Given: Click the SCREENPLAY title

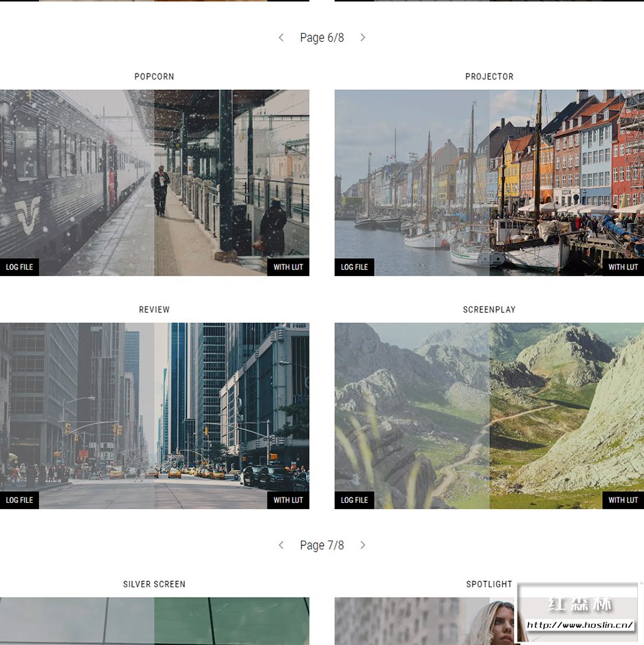Looking at the screenshot, I should [x=489, y=309].
